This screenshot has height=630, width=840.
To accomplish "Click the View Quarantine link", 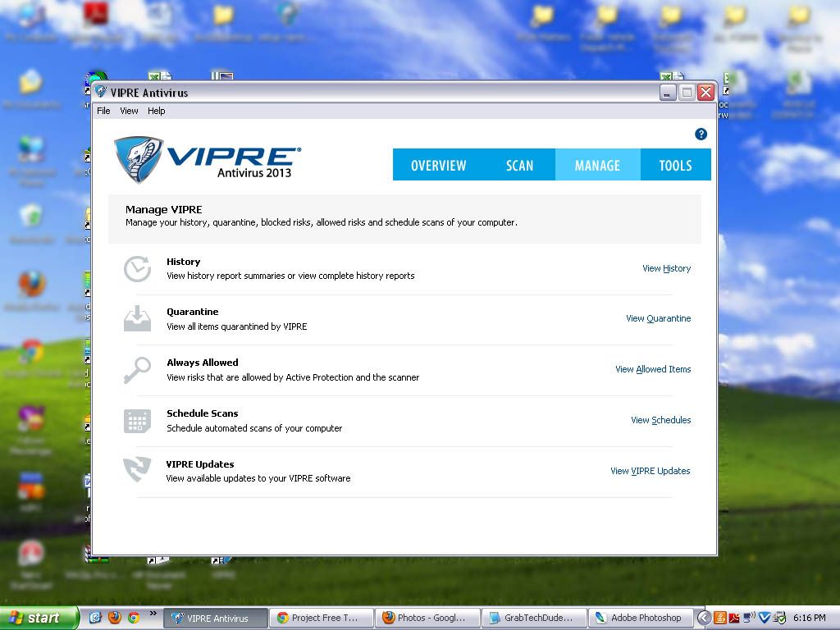I will [659, 319].
